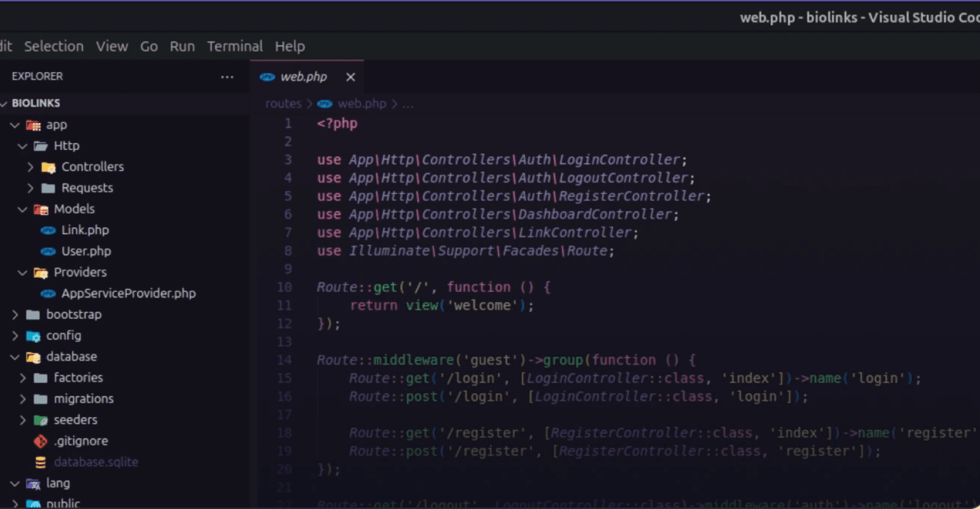Click line number 10 in the editor
Viewport: 980px width, 509px height.
tap(284, 287)
